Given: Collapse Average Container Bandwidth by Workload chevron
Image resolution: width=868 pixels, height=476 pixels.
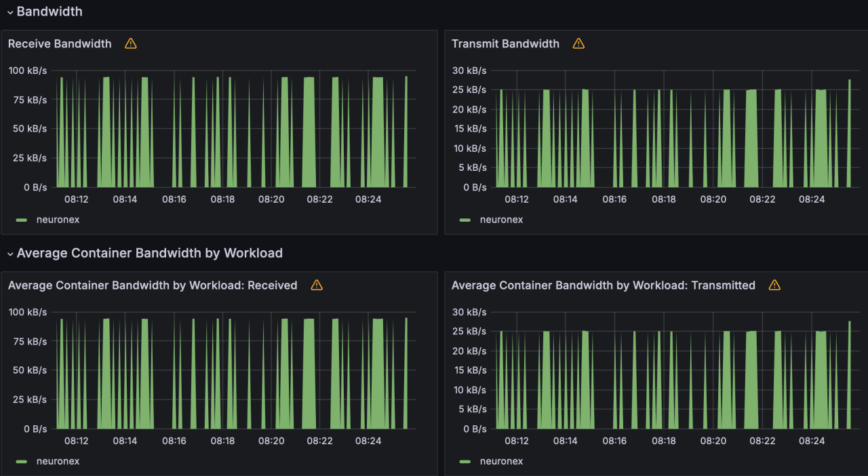Looking at the screenshot, I should click(10, 254).
